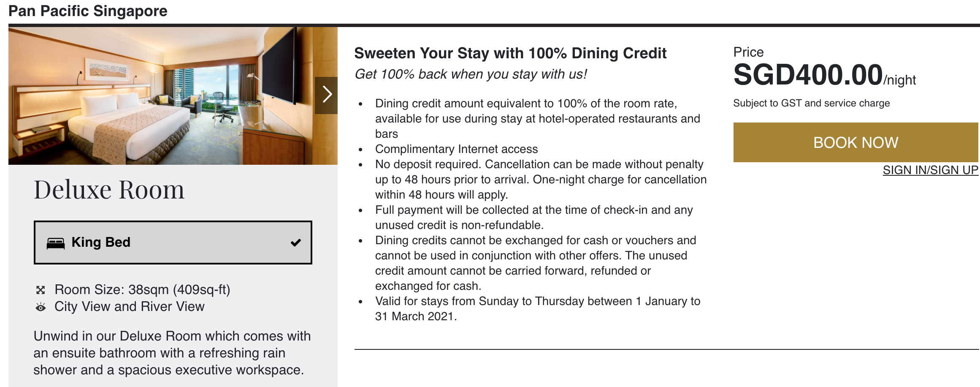Click the Subject to GST note
This screenshot has height=387, width=980.
click(811, 103)
